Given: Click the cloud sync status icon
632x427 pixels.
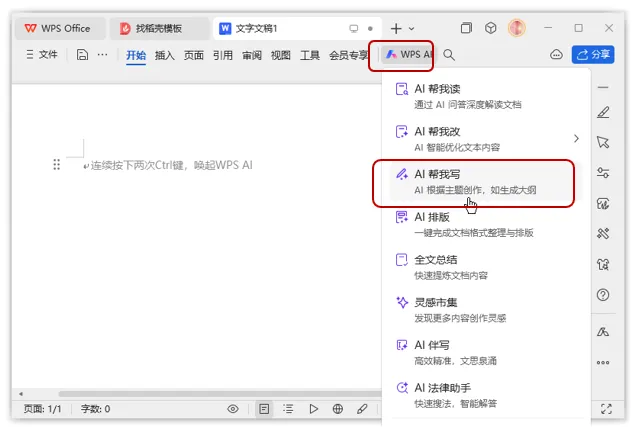Looking at the screenshot, I should click(x=556, y=54).
